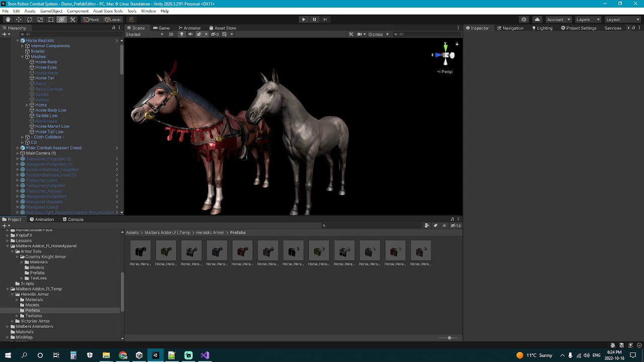Toggle scene grid visibility icon
The height and width of the screenshot is (362, 644).
225,34
